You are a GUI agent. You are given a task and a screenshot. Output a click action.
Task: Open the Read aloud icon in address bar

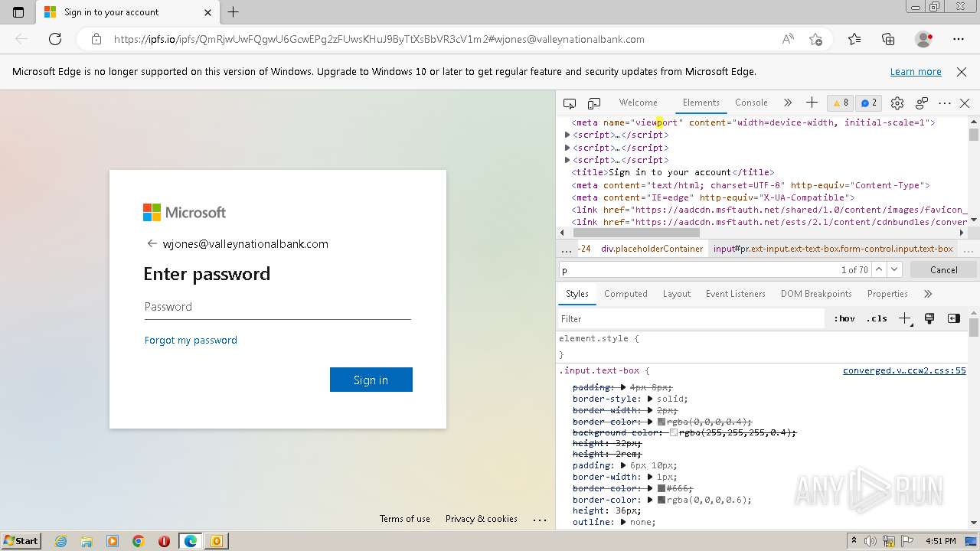788,39
